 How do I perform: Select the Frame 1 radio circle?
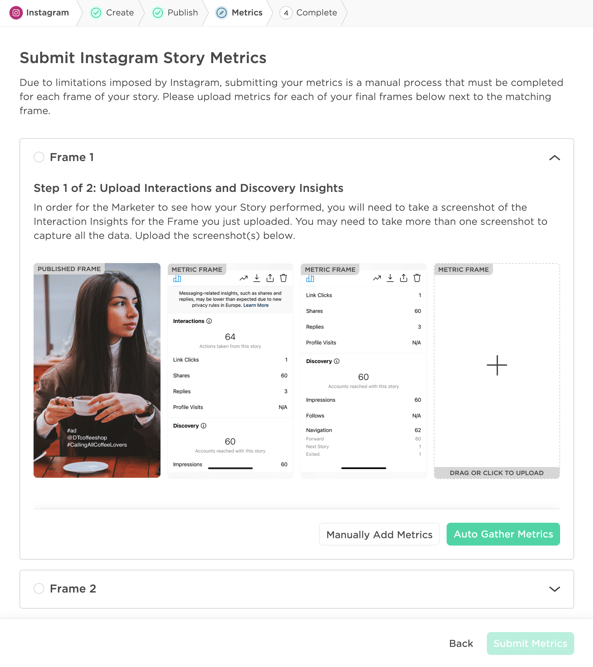point(39,157)
